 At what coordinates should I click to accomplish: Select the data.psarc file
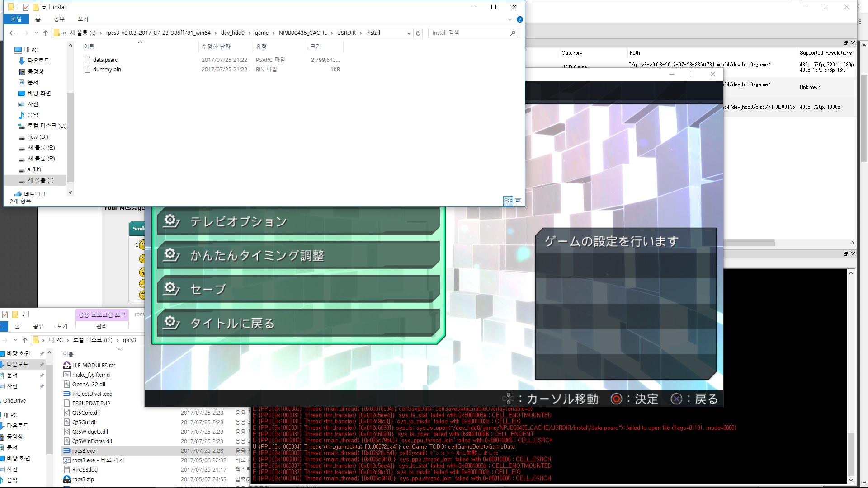click(x=105, y=60)
